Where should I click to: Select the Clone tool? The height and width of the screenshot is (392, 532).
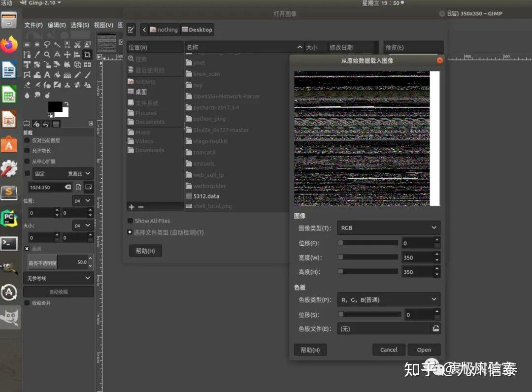pyautogui.click(x=67, y=85)
